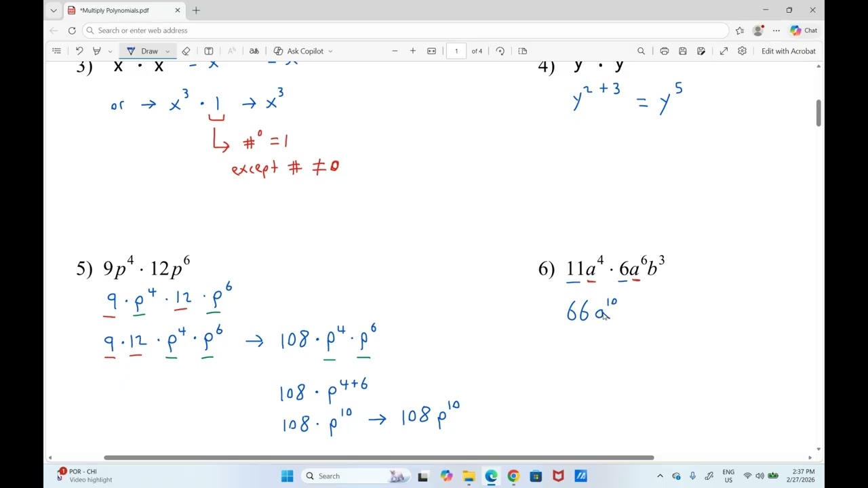
Task: Open File Explorer from the taskbar
Action: click(468, 476)
